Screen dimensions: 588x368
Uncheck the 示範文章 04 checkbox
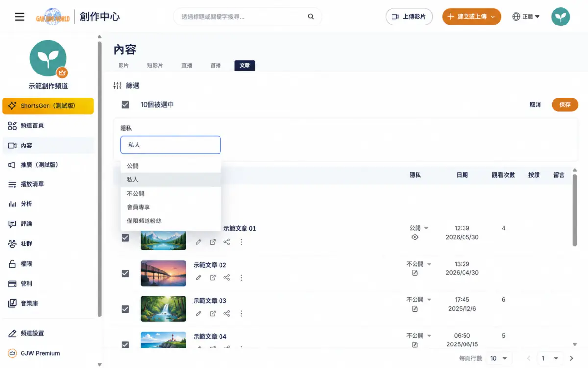click(x=125, y=344)
